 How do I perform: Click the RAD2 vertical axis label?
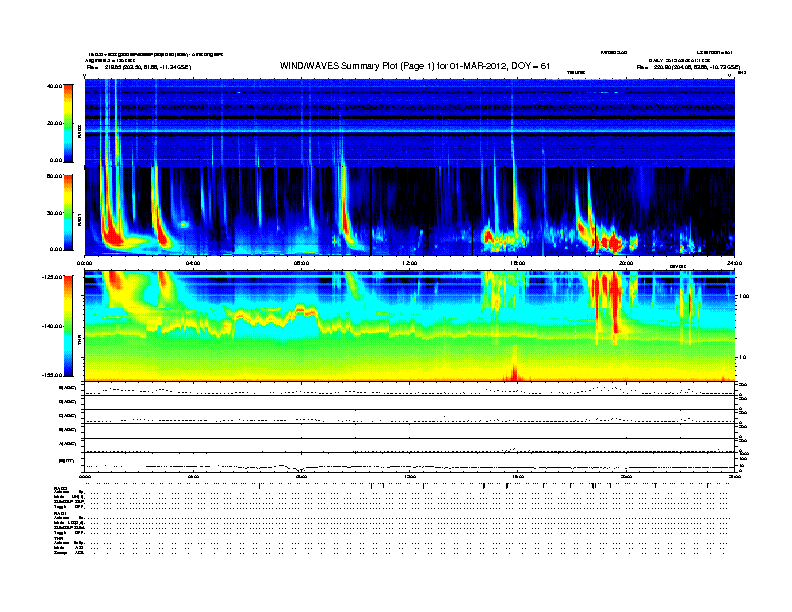coord(79,131)
